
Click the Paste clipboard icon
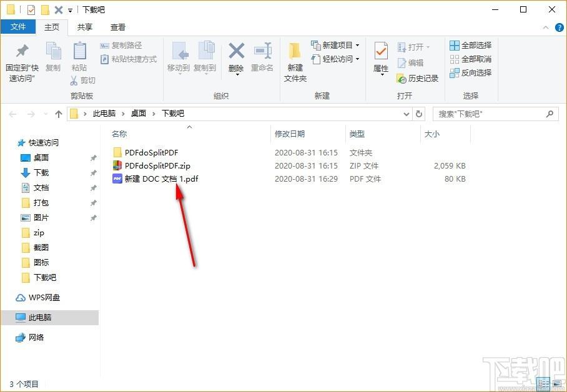click(x=79, y=51)
